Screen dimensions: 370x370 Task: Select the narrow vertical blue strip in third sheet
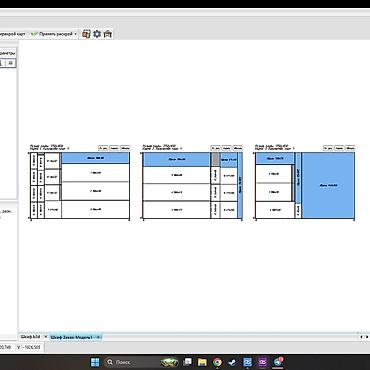point(298,178)
